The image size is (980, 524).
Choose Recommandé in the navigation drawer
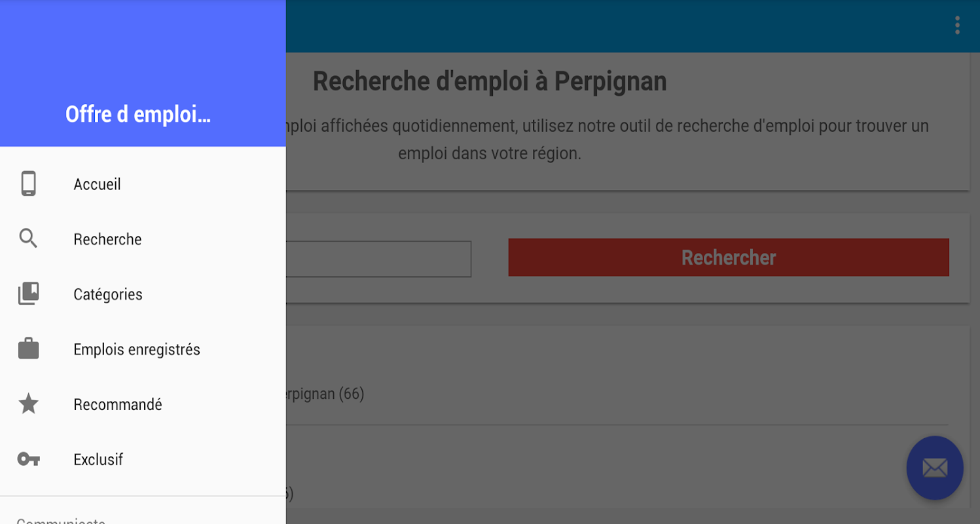(143, 404)
